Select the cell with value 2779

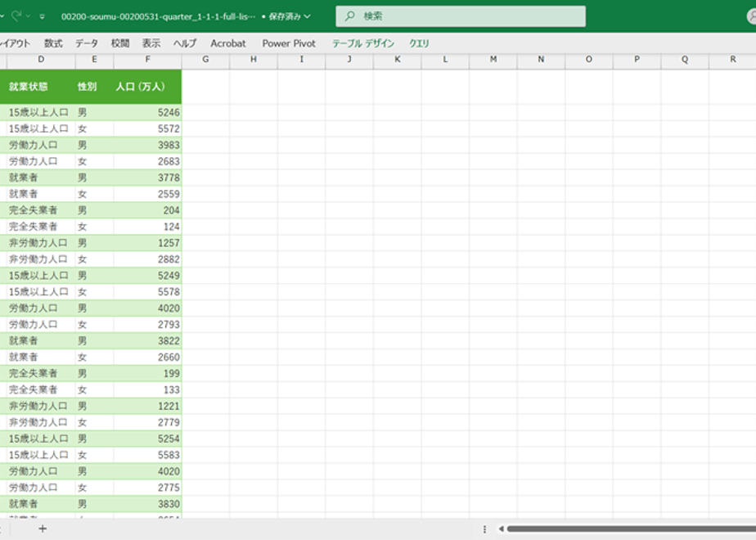click(x=147, y=422)
